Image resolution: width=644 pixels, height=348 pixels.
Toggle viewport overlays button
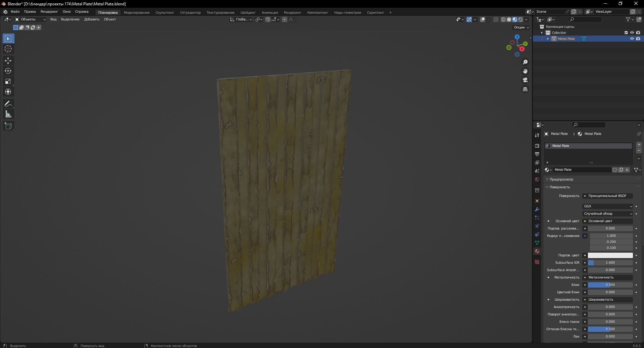tap(483, 19)
